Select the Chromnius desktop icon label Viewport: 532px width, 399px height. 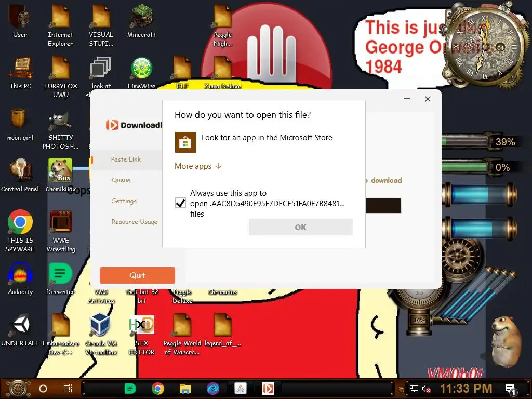[222, 292]
